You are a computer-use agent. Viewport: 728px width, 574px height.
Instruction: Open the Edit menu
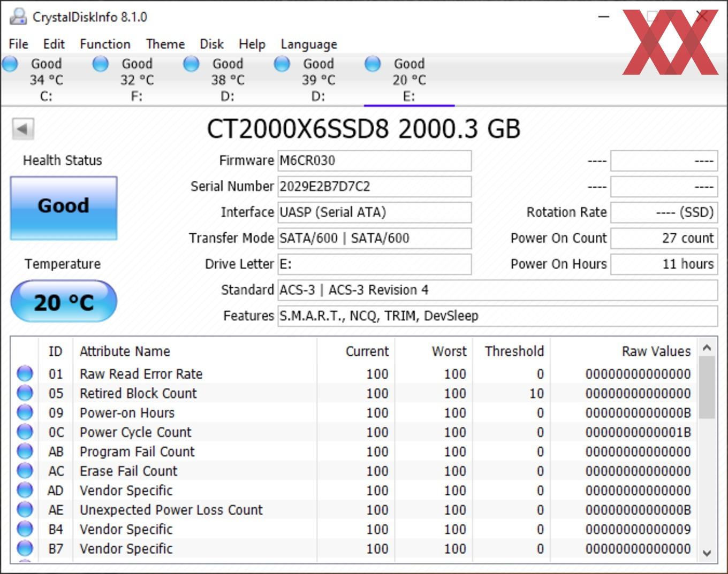pos(54,44)
